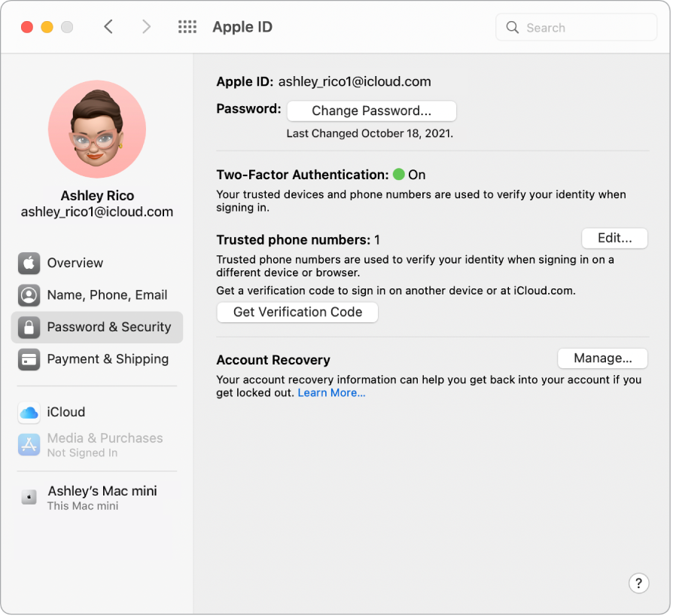
Task: Open the Learn More link
Action: coord(330,392)
